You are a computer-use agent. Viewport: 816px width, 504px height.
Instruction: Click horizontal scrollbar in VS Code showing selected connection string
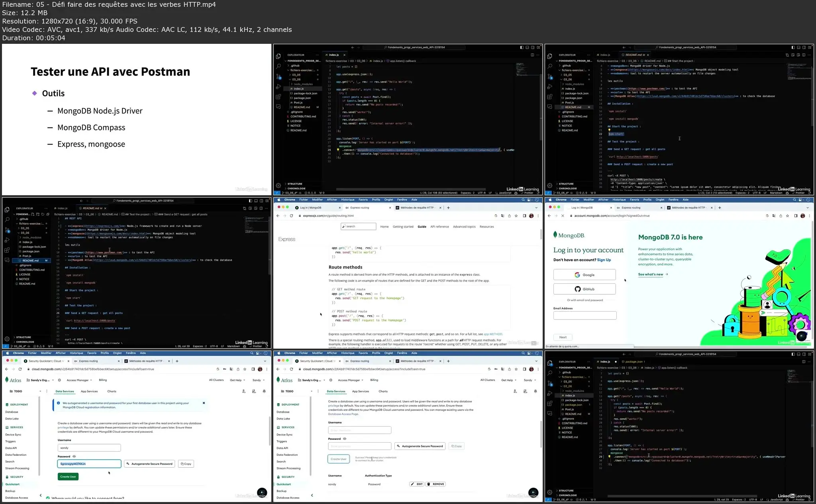(410, 189)
